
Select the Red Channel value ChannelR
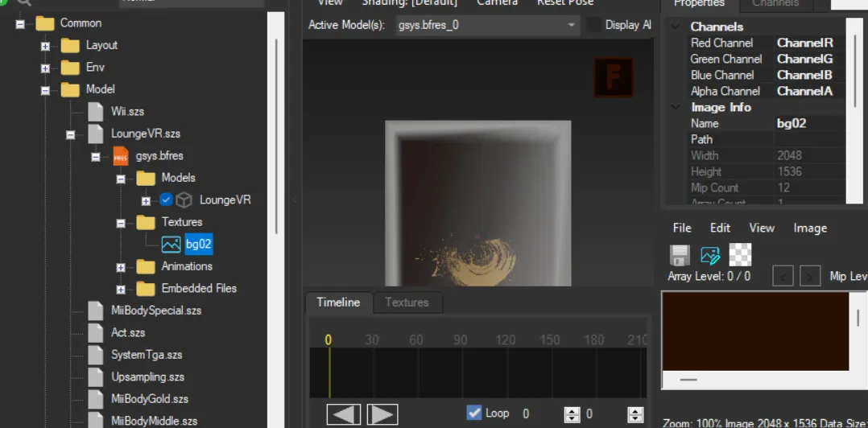pos(804,43)
